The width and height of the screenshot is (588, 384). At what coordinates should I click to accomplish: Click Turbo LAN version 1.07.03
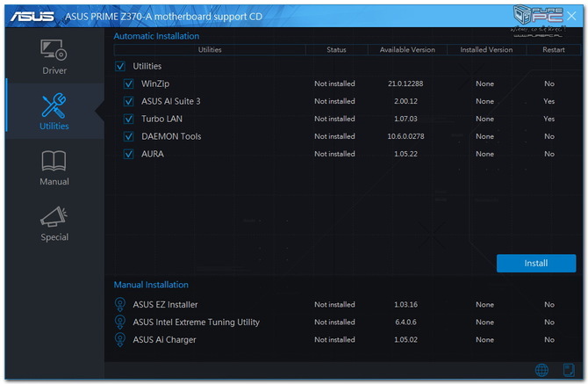405,119
